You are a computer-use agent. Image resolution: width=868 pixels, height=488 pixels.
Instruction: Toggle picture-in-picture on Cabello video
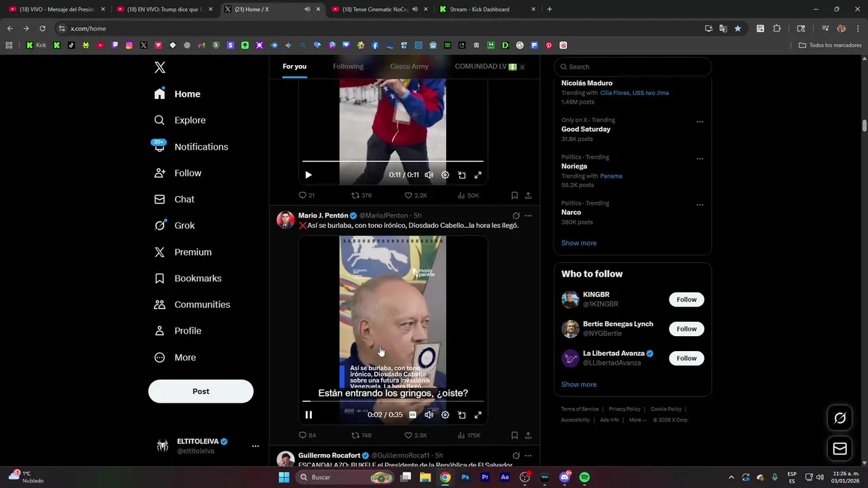[461, 415]
